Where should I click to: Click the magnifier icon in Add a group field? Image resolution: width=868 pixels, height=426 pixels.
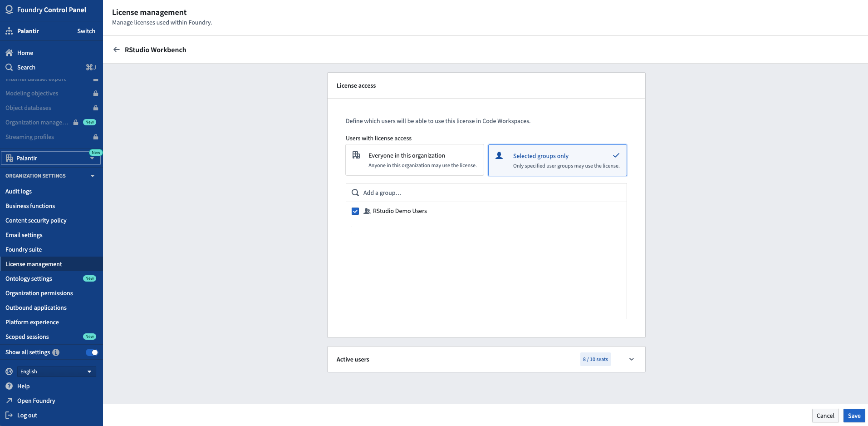(355, 193)
